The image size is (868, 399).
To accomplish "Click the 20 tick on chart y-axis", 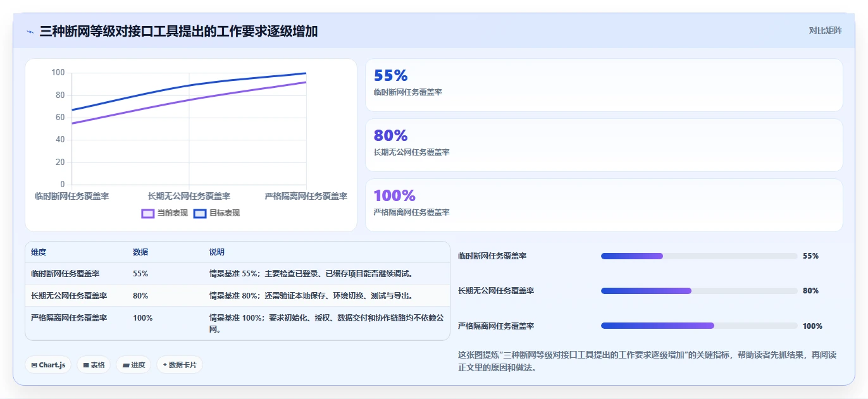I will click(60, 163).
